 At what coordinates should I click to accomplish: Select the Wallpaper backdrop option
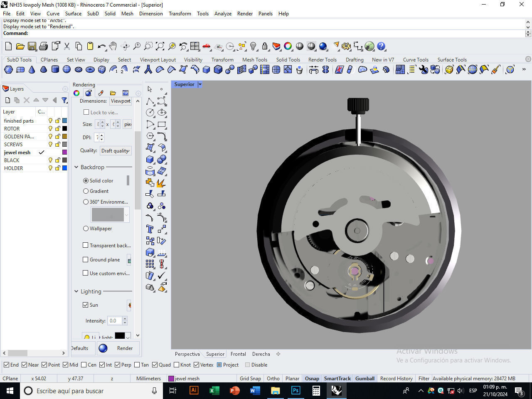point(86,229)
